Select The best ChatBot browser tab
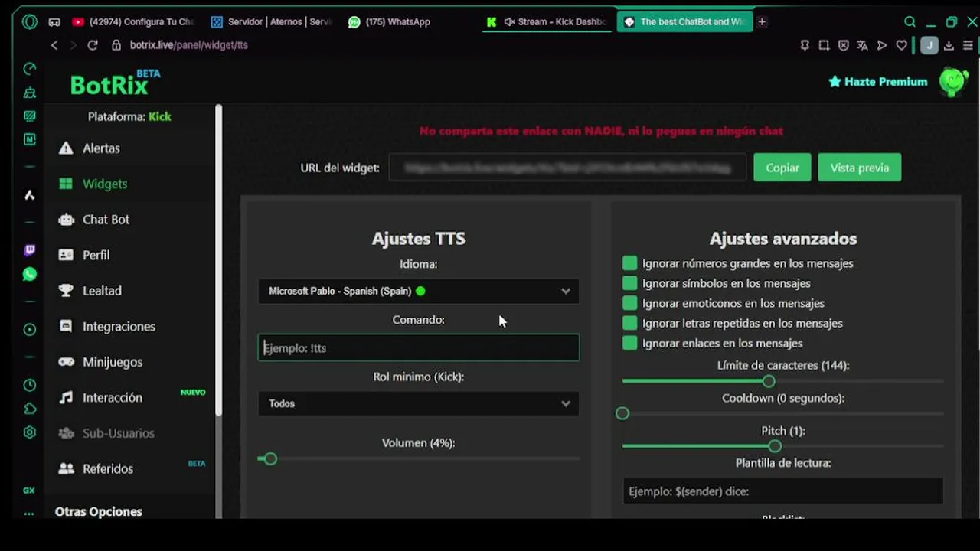The width and height of the screenshot is (980, 551). [685, 22]
